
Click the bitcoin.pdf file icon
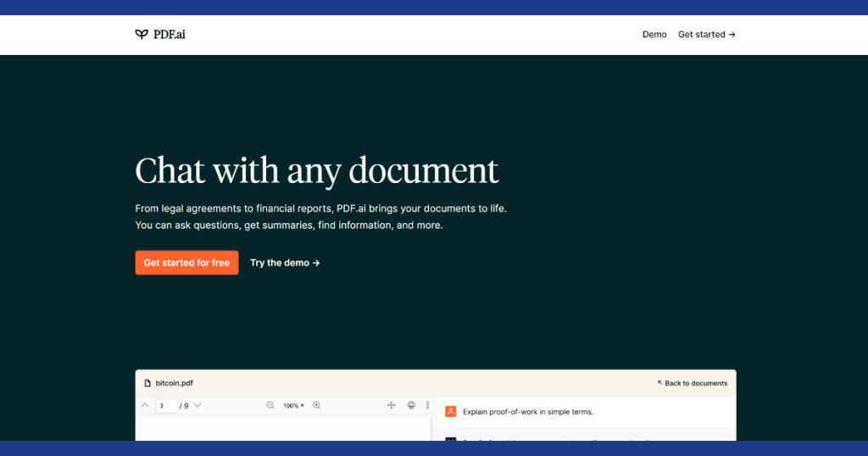pyautogui.click(x=147, y=383)
